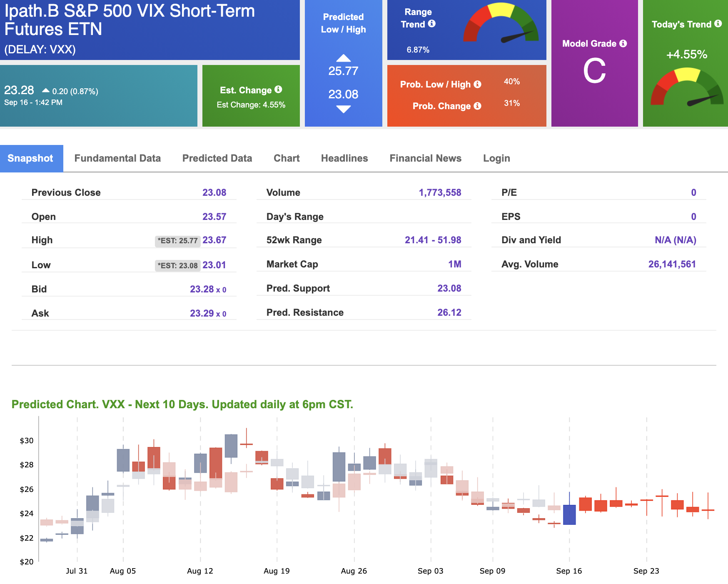728x584 pixels.
Task: Click the +4.55% today's trend value
Action: tap(687, 55)
